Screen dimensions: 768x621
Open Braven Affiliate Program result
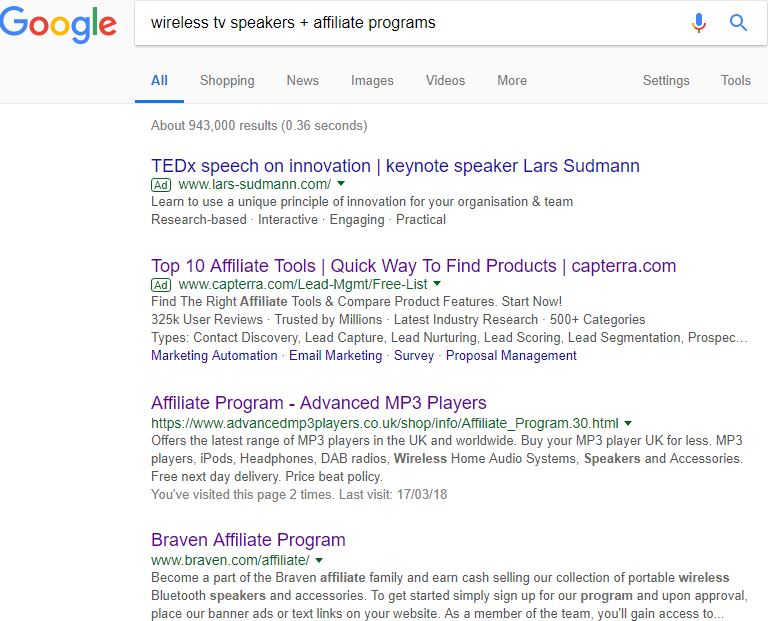(248, 540)
